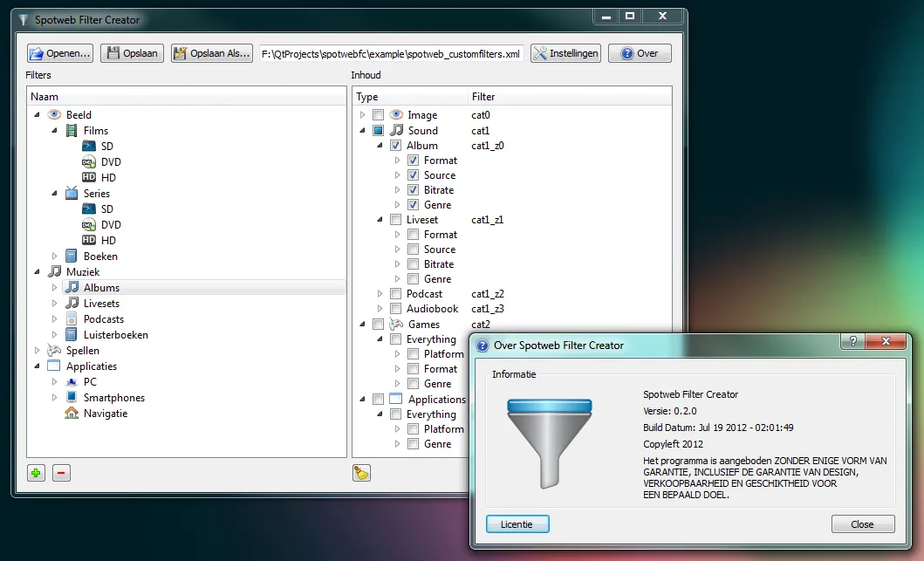Screen dimensions: 924x561
Task: Click the file path field showing spotweb_customfilters.xml
Action: pos(390,52)
